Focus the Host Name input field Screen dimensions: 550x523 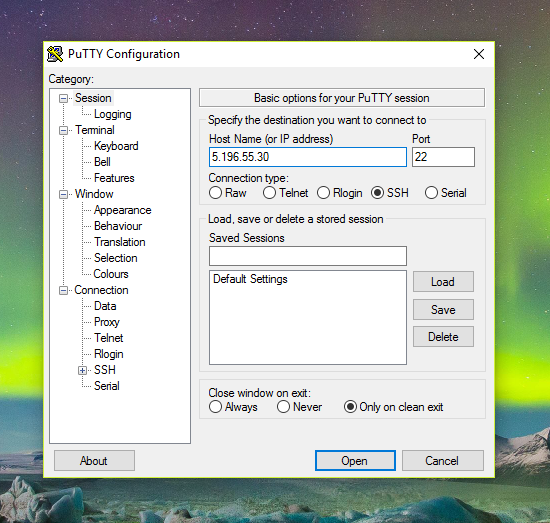click(x=308, y=157)
